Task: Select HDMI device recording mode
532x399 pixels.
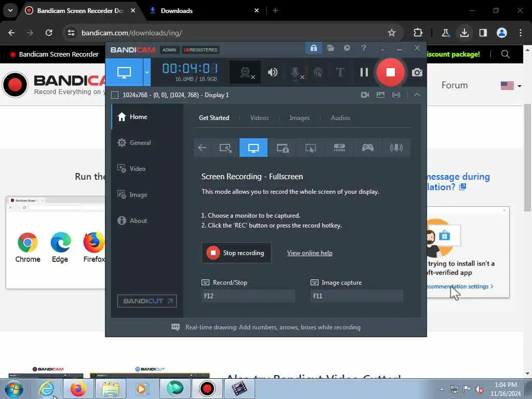Action: click(x=339, y=148)
